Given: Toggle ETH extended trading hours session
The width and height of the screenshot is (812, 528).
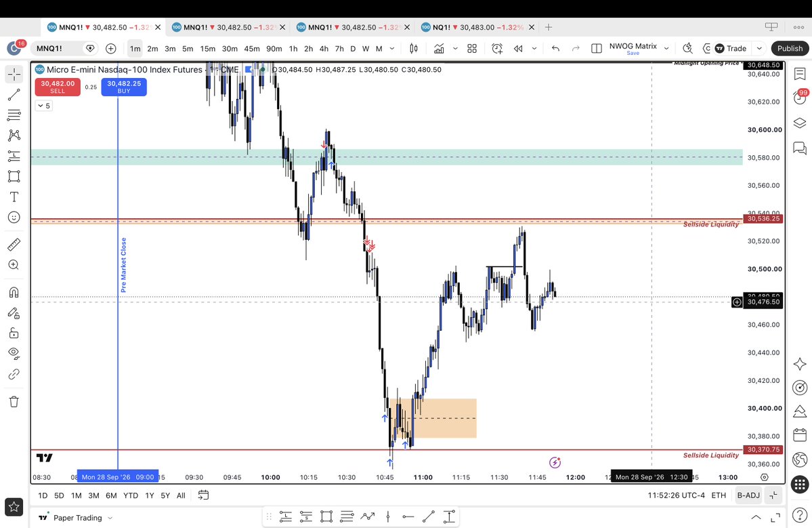Looking at the screenshot, I should pyautogui.click(x=719, y=495).
